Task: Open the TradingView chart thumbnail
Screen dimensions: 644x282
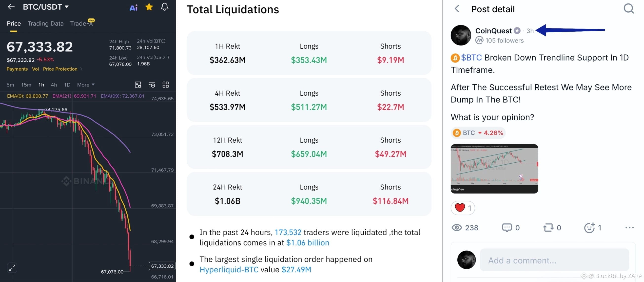Action: tap(494, 169)
